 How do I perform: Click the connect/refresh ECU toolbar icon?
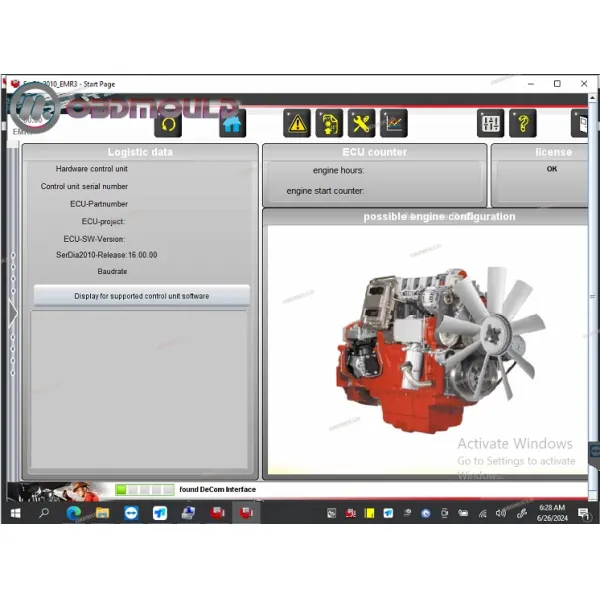tap(168, 123)
